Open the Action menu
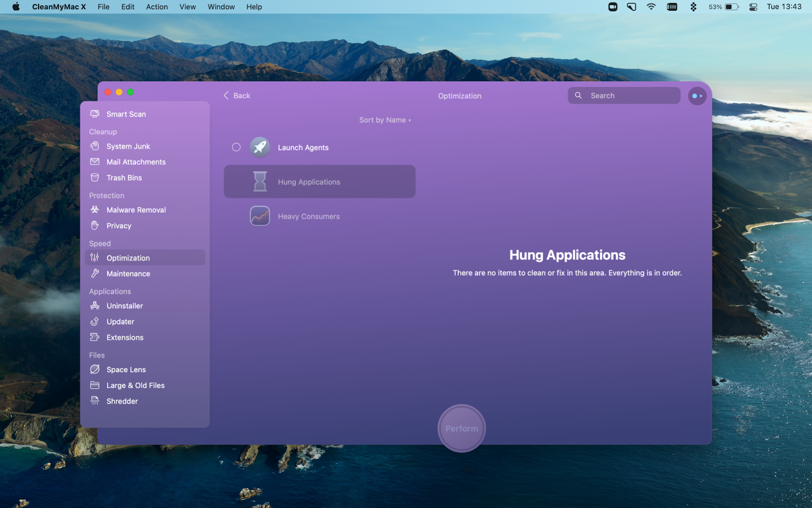 point(157,7)
